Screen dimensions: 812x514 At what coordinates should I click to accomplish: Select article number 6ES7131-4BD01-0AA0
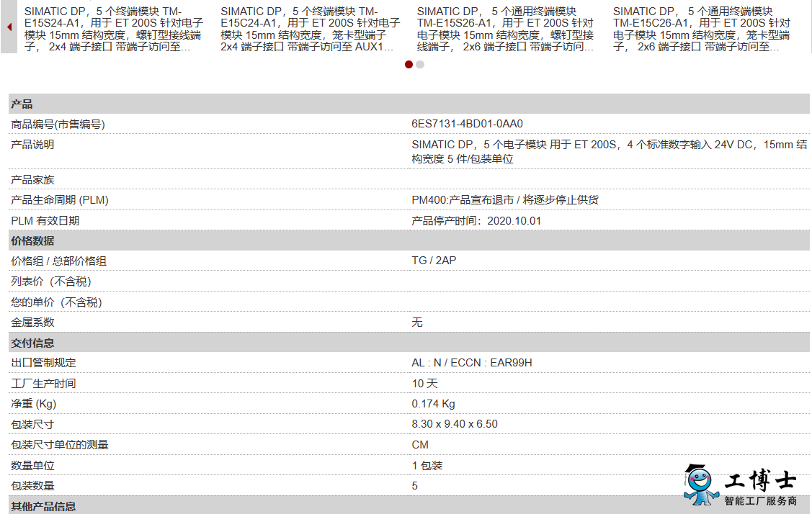tap(467, 124)
